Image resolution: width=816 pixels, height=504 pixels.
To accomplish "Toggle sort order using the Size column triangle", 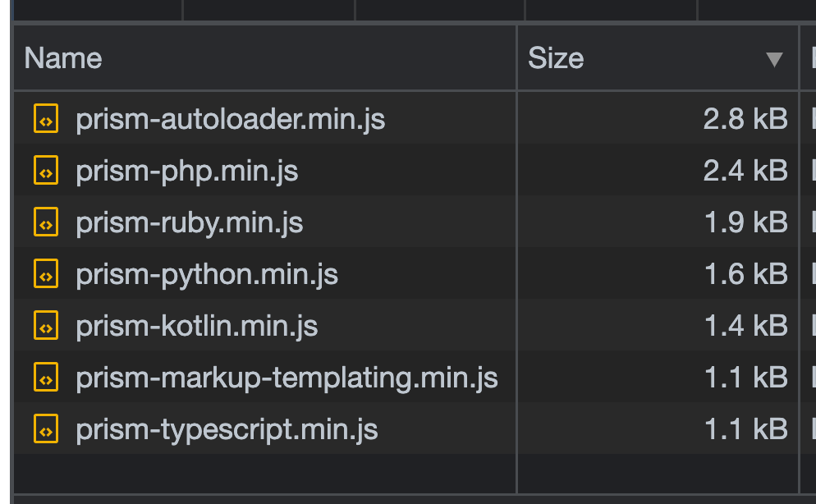I will [x=772, y=60].
